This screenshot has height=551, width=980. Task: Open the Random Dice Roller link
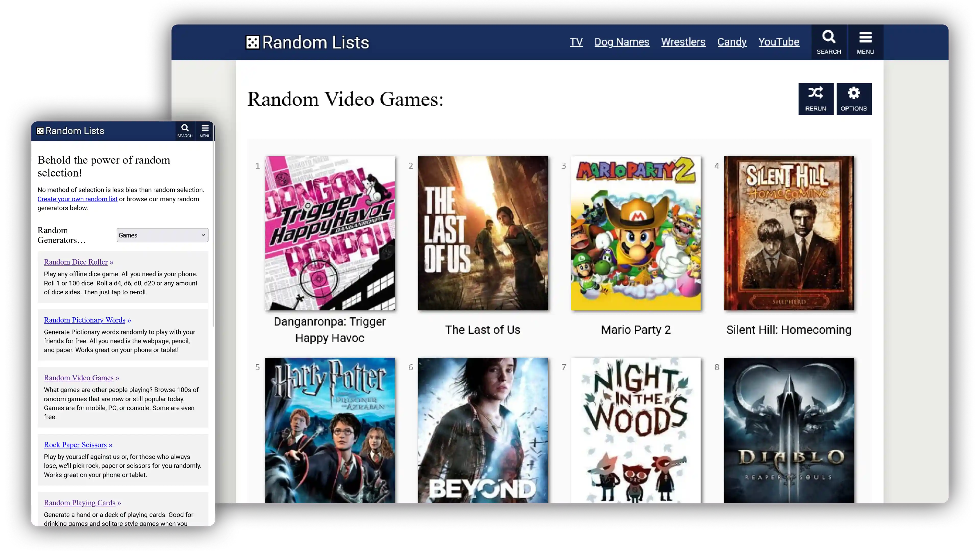pyautogui.click(x=76, y=262)
